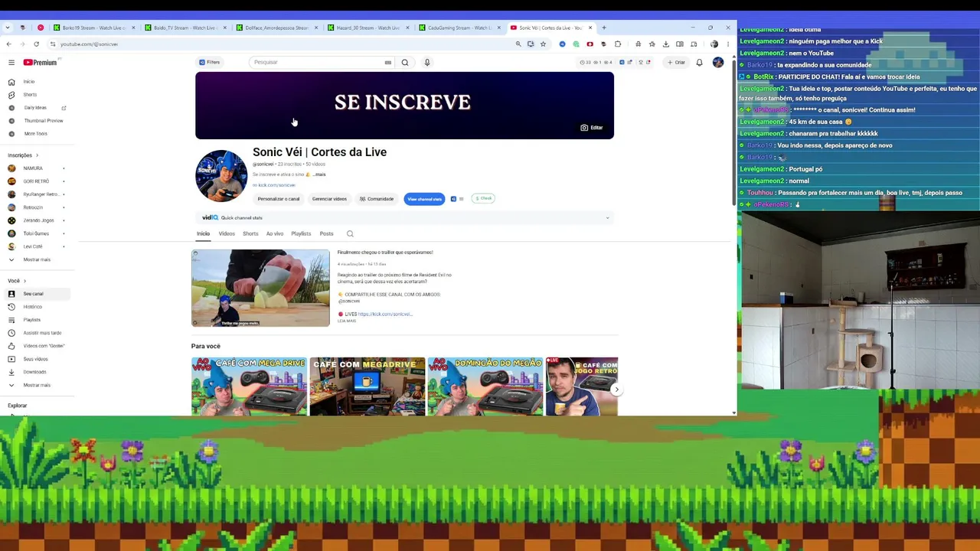Open the Criar create menu
The width and height of the screenshot is (980, 551).
coord(676,62)
